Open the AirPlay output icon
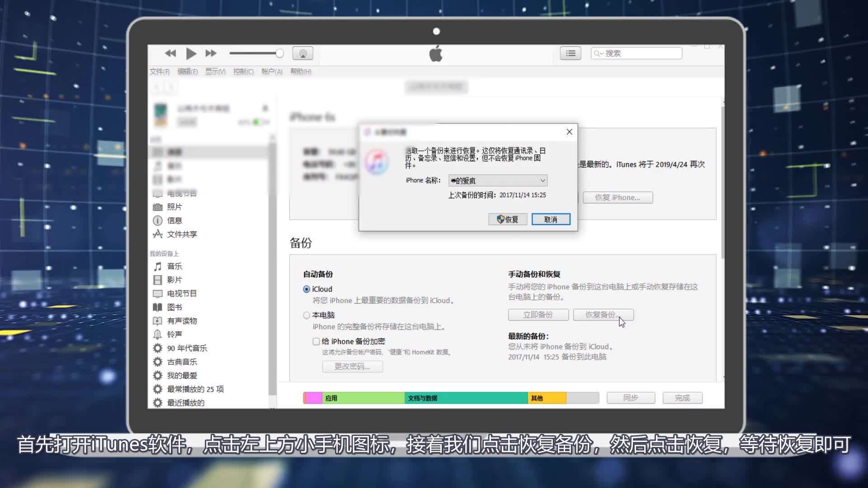868x488 pixels. [x=302, y=53]
